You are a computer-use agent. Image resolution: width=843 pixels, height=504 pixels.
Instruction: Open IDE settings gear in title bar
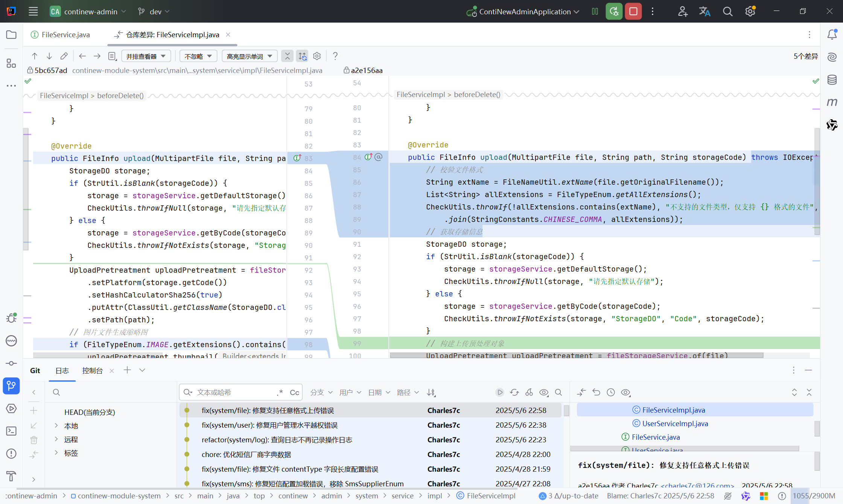pyautogui.click(x=750, y=12)
